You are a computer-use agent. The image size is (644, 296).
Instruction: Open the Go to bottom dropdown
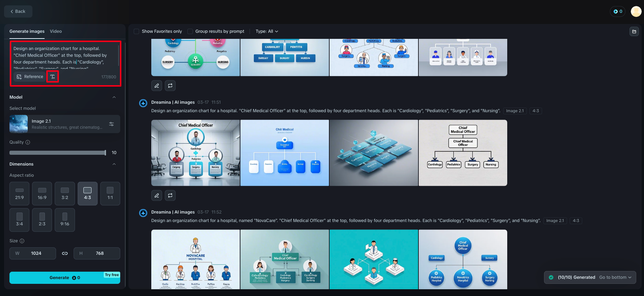click(x=615, y=277)
